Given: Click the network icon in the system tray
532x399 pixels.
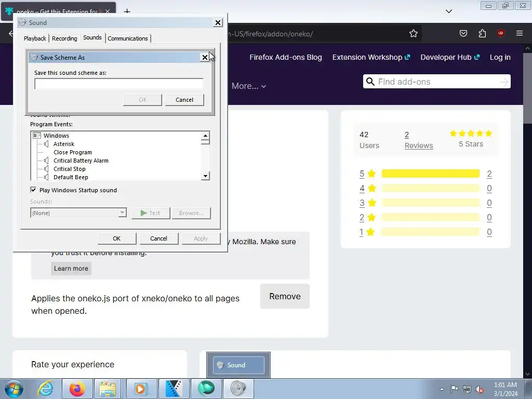Looking at the screenshot, I should coord(467,389).
